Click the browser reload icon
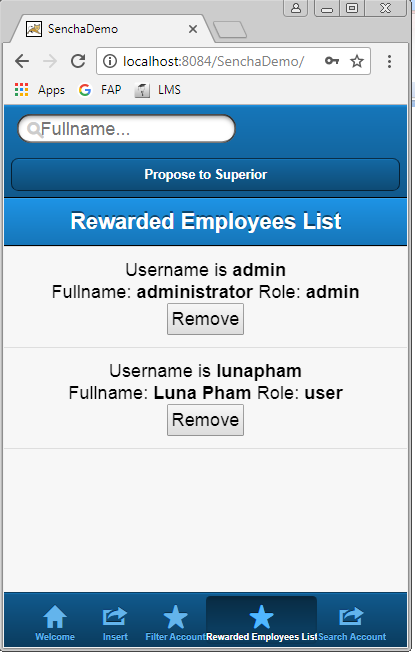 coord(78,61)
